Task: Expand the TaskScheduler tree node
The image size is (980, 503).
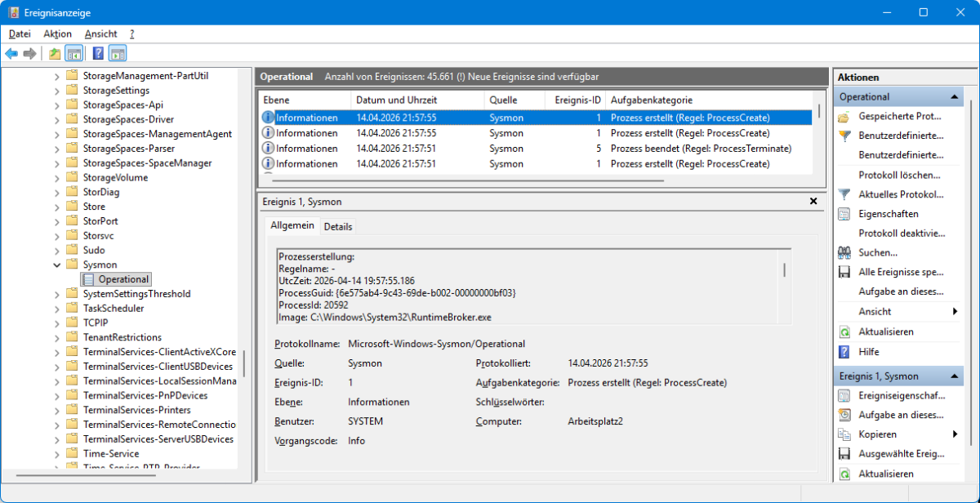Action: pyautogui.click(x=57, y=309)
